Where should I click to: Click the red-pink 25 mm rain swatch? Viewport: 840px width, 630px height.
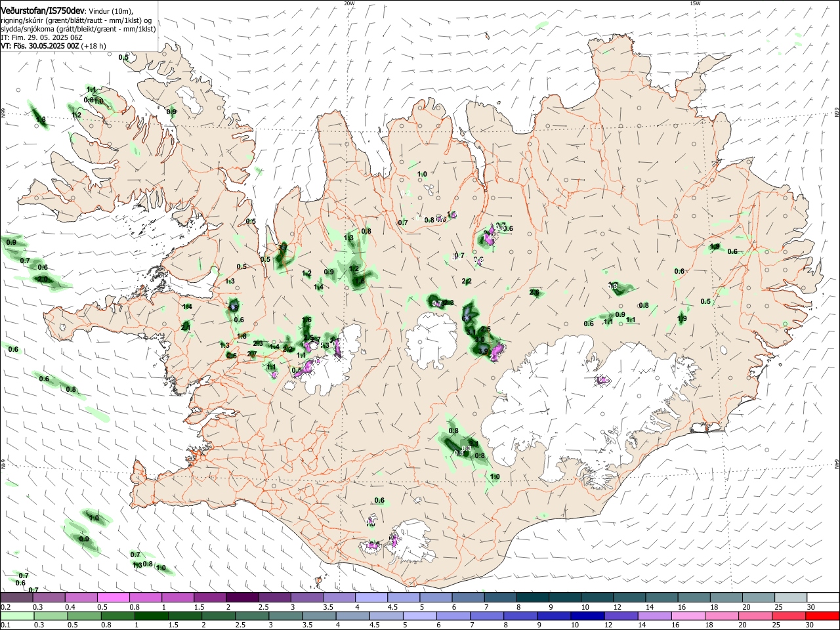point(790,616)
